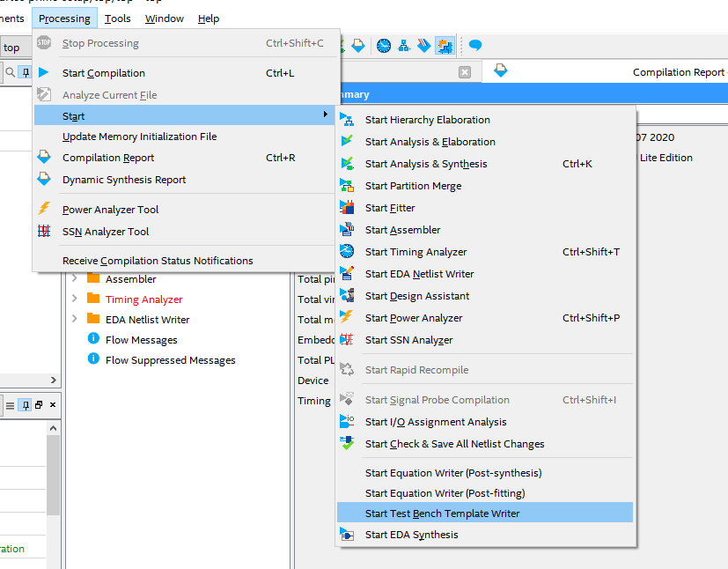Select Start Fitter in the submenu
The image size is (728, 569).
click(485, 208)
